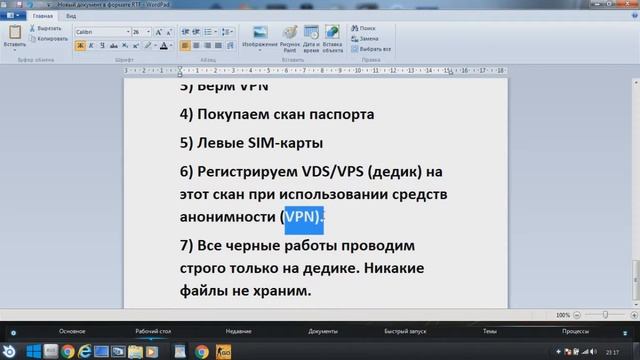Open paragraph settings dialog icon
640x360 pixels.
pyautogui.click(x=230, y=45)
